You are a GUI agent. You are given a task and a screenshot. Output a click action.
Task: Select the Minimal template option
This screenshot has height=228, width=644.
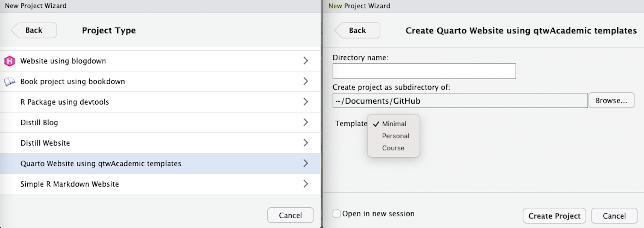coord(394,124)
